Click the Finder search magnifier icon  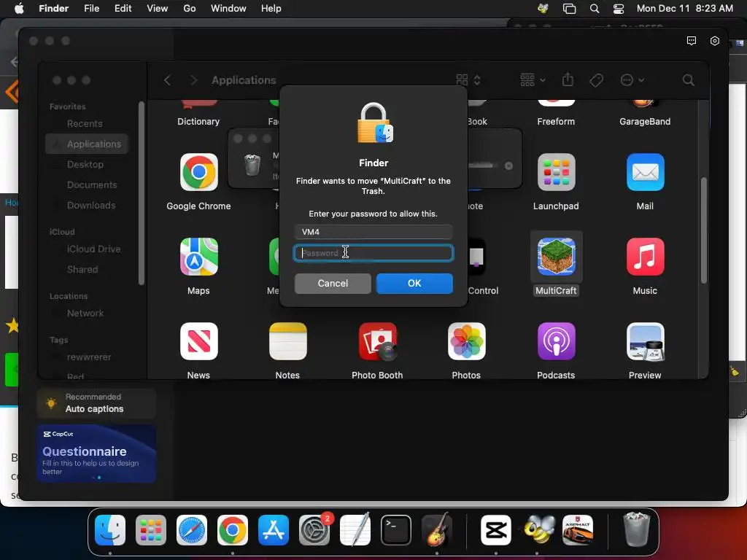[688, 80]
